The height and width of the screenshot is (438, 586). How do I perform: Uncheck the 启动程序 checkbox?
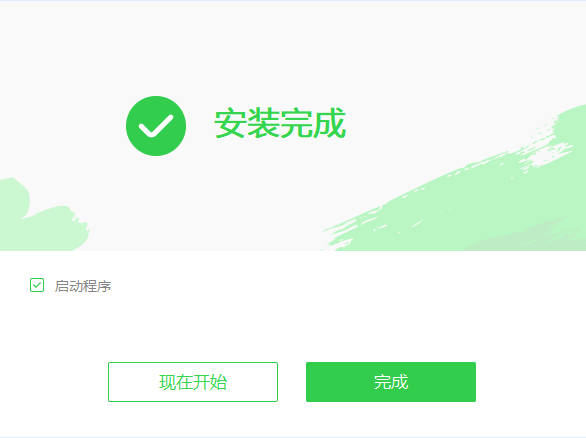click(x=37, y=285)
